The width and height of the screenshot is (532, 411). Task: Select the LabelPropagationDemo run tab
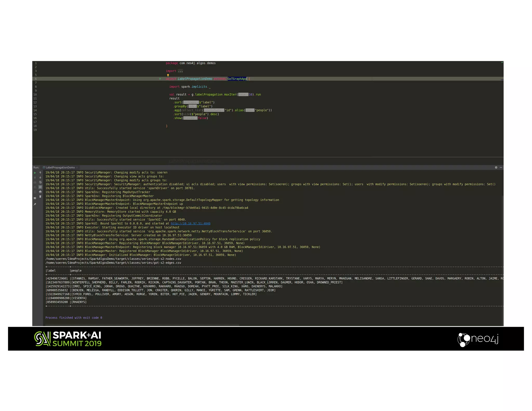tap(60, 168)
